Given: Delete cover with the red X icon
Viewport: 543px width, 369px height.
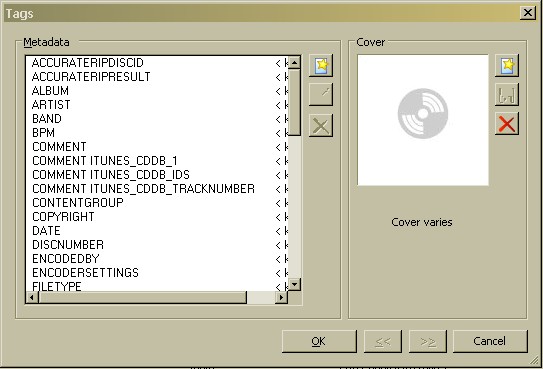Looking at the screenshot, I should point(507,124).
